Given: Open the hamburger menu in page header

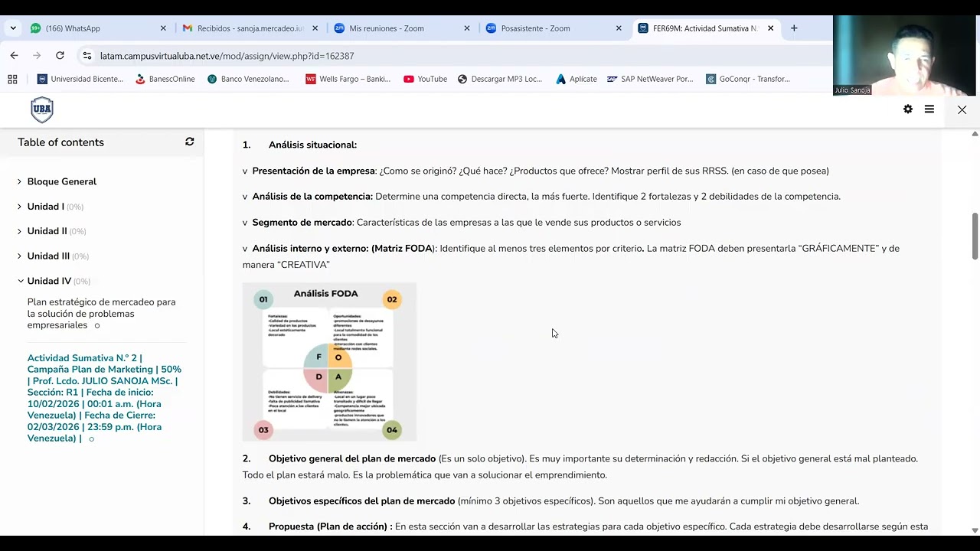Looking at the screenshot, I should [929, 109].
